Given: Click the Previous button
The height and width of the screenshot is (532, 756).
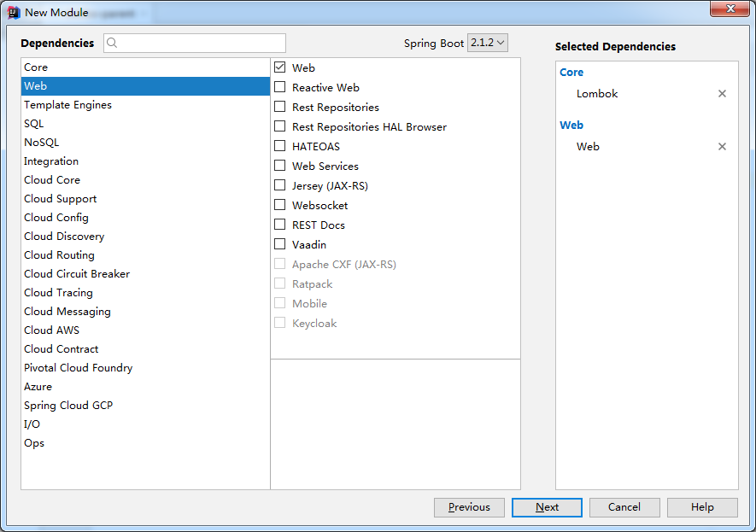Looking at the screenshot, I should pos(469,507).
